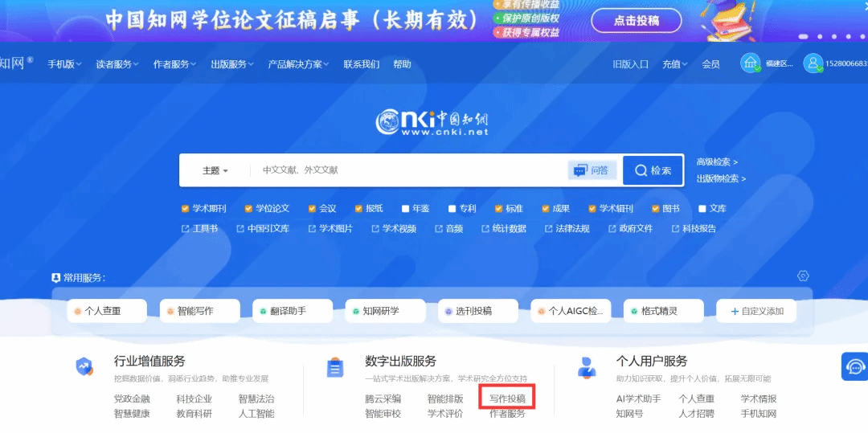Uncheck the 成果 checkbox
Image resolution: width=868 pixels, height=433 pixels.
coord(545,209)
